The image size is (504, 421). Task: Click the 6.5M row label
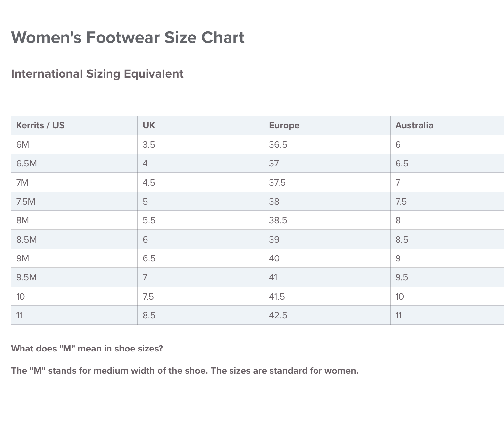(x=26, y=164)
